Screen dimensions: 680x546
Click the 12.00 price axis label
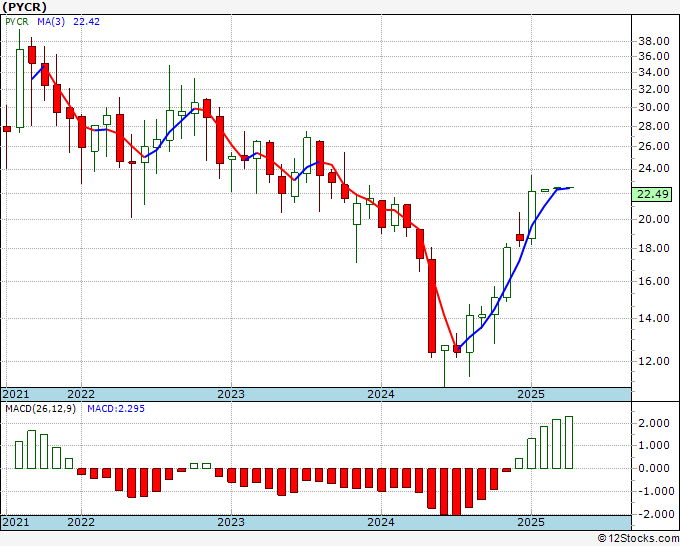click(x=654, y=361)
